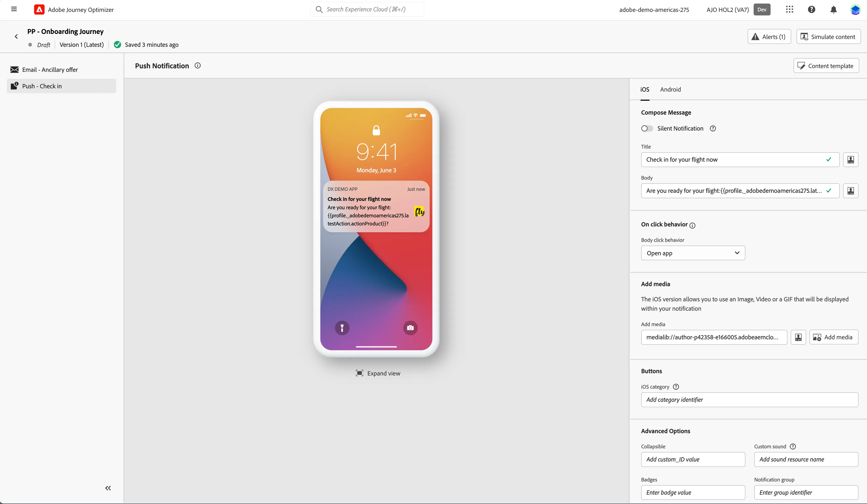The width and height of the screenshot is (867, 504).
Task: Click the adobe-demo-americas-275 organization name
Action: coord(654,10)
